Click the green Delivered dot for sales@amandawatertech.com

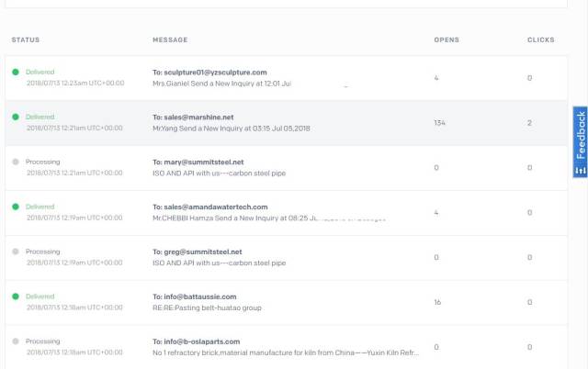pyautogui.click(x=15, y=207)
